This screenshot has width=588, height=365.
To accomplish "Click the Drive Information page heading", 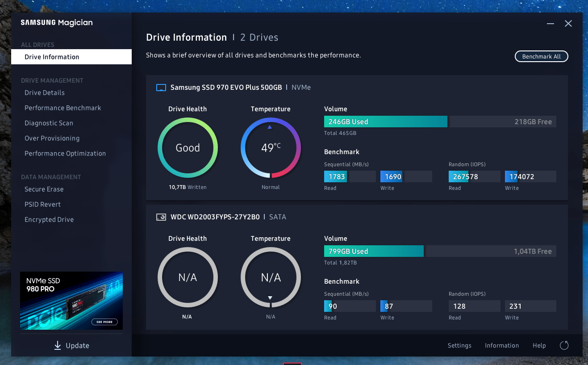I will click(187, 38).
